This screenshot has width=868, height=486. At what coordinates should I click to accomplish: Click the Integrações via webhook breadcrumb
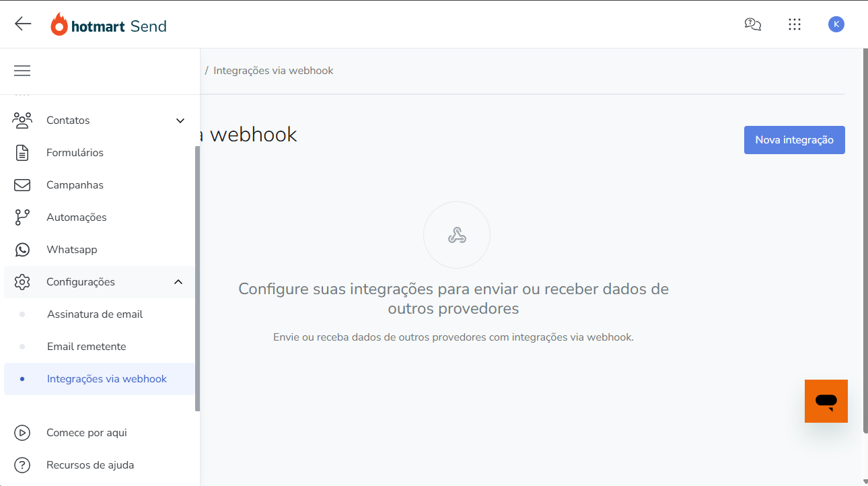click(273, 71)
